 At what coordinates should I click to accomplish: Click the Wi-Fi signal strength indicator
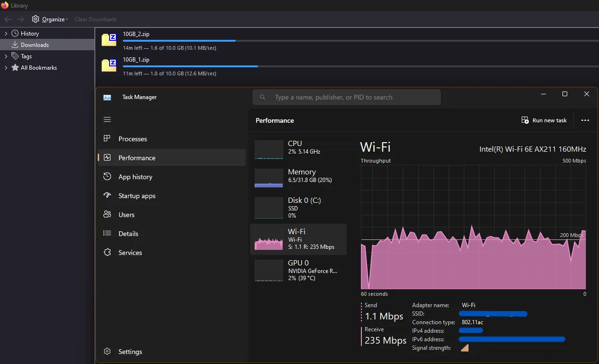464,347
